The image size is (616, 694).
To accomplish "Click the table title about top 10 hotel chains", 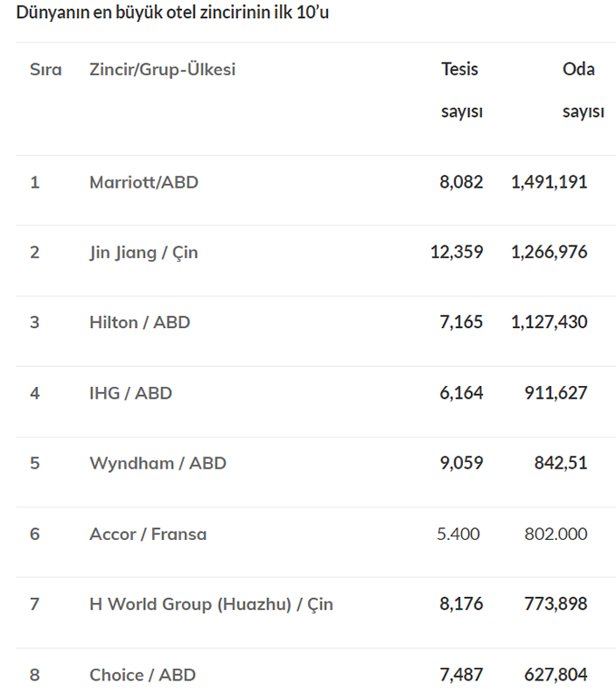I will (x=172, y=13).
